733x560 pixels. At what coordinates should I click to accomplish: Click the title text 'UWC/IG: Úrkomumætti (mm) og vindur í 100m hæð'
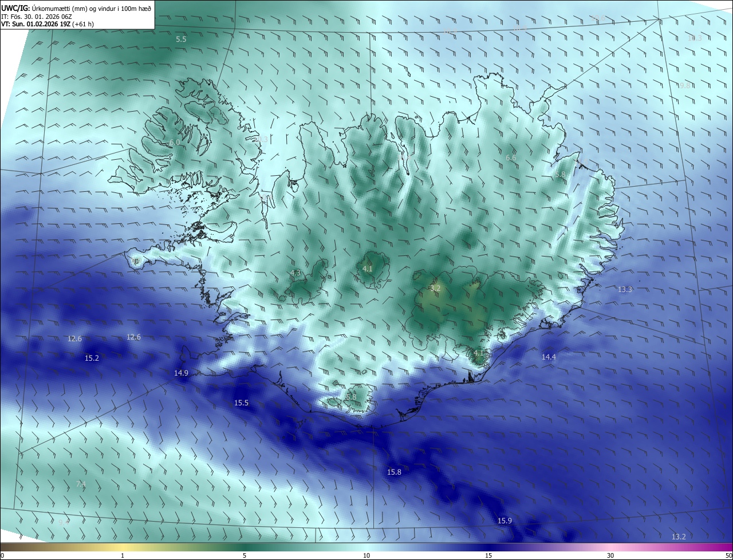76,8
